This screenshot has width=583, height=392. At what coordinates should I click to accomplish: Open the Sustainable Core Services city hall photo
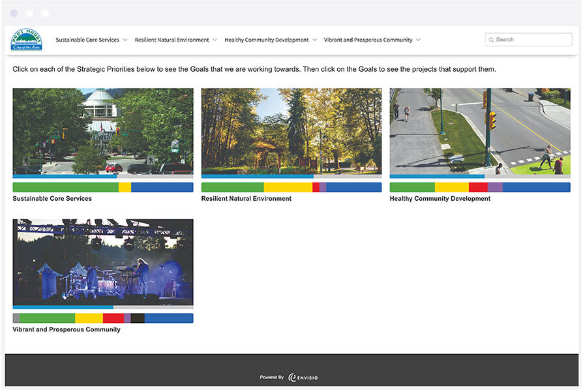point(103,131)
